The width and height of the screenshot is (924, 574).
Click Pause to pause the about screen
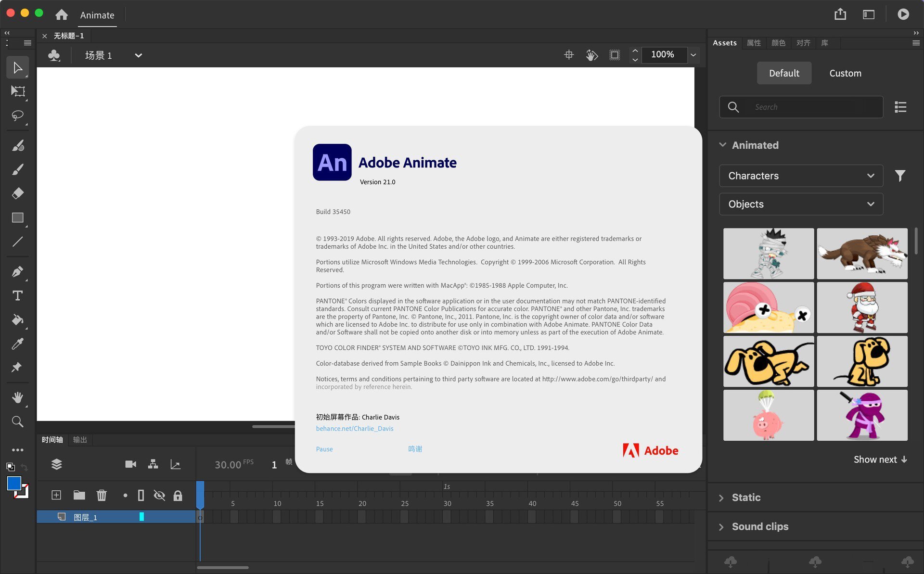[x=324, y=448]
